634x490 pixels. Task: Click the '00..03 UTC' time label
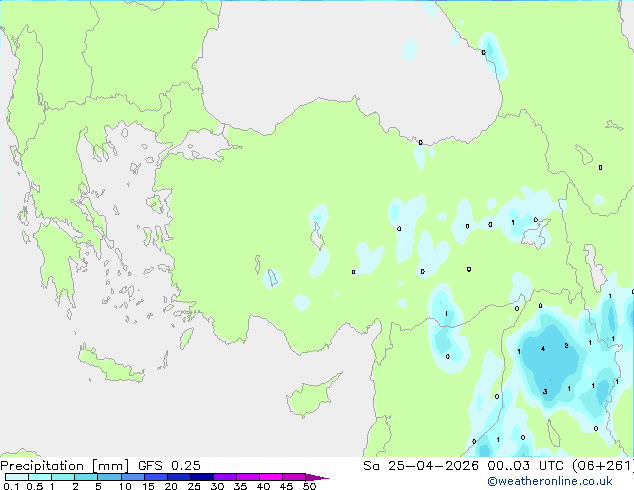tap(525, 466)
